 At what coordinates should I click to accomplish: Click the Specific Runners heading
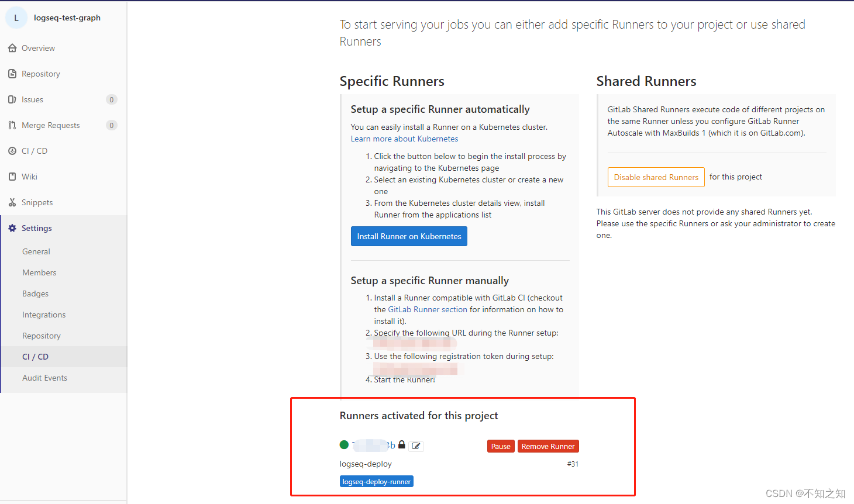click(x=392, y=81)
